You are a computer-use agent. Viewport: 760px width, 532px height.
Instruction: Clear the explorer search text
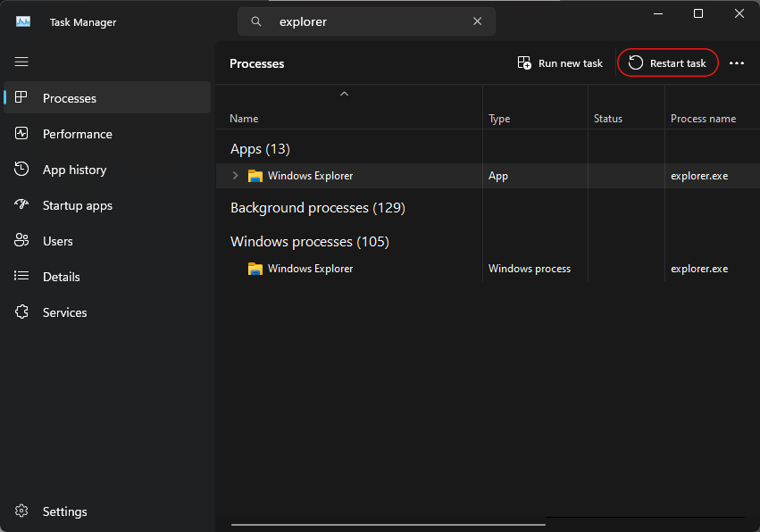(x=478, y=21)
